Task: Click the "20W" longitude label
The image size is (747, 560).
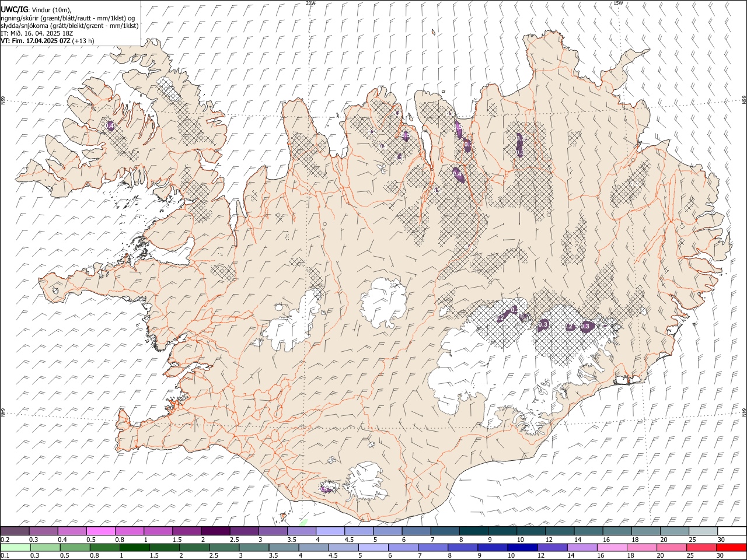Action: click(x=310, y=3)
